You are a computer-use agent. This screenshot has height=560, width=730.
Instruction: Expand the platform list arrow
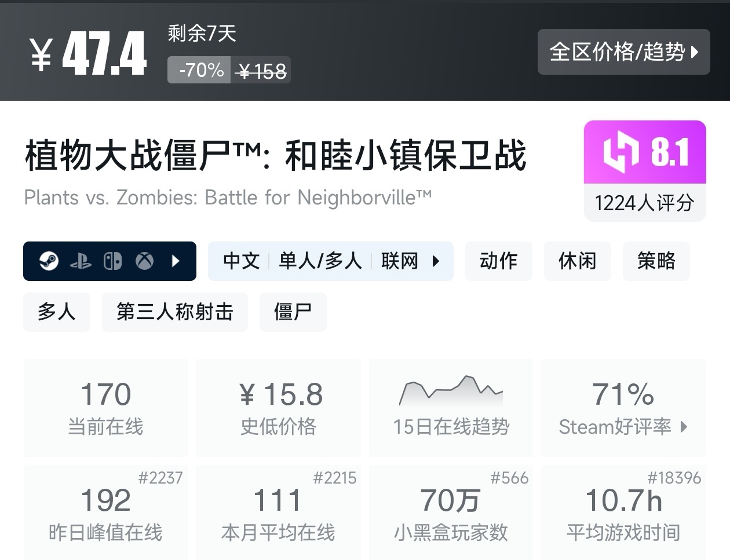[176, 261]
